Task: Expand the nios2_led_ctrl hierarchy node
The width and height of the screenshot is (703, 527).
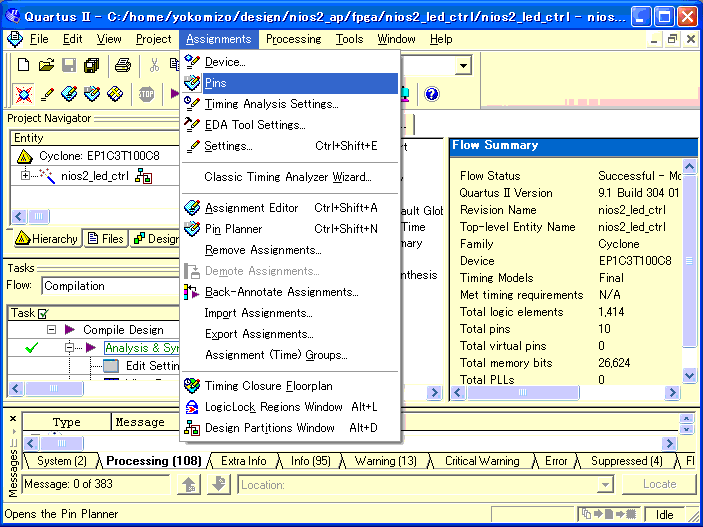Action: 25,176
